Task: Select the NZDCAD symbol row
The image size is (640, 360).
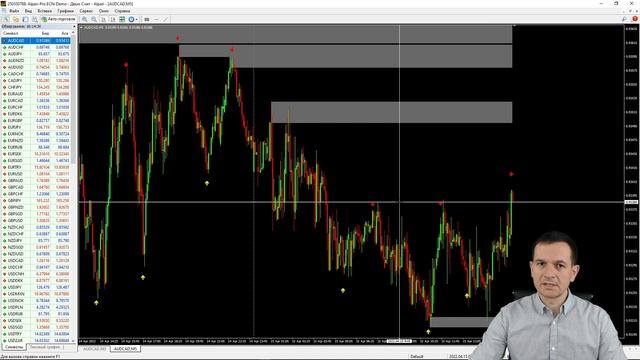Action: click(x=36, y=227)
